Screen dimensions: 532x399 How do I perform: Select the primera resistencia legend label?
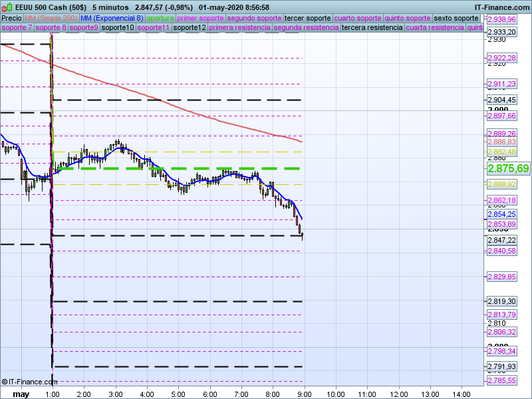tap(239, 28)
